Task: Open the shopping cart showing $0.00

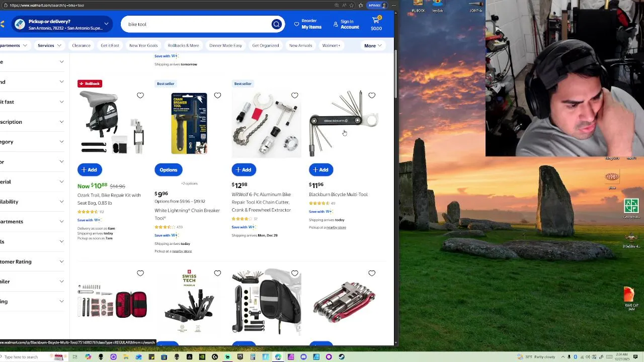Action: click(x=376, y=24)
